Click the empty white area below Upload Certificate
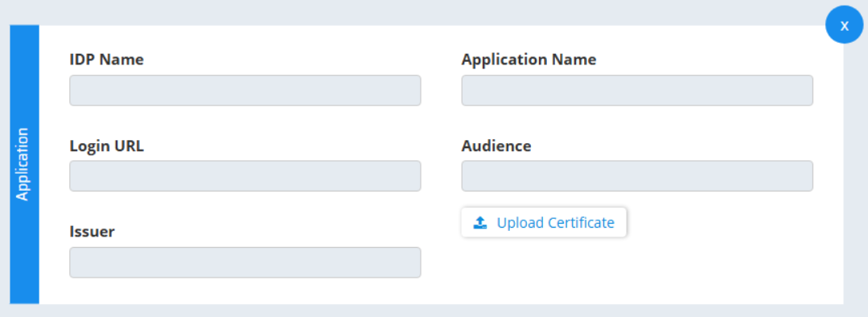The height and width of the screenshot is (317, 868). tap(636, 271)
